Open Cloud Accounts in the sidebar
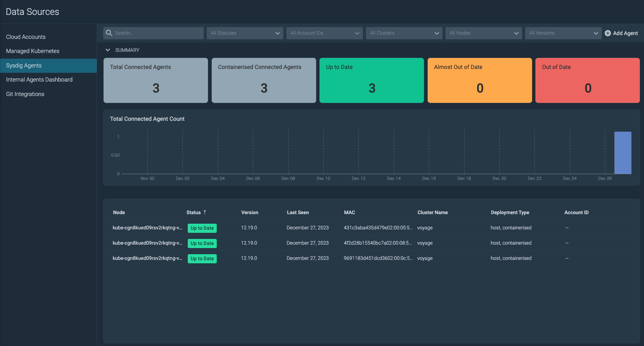644x346 pixels. 48,37
